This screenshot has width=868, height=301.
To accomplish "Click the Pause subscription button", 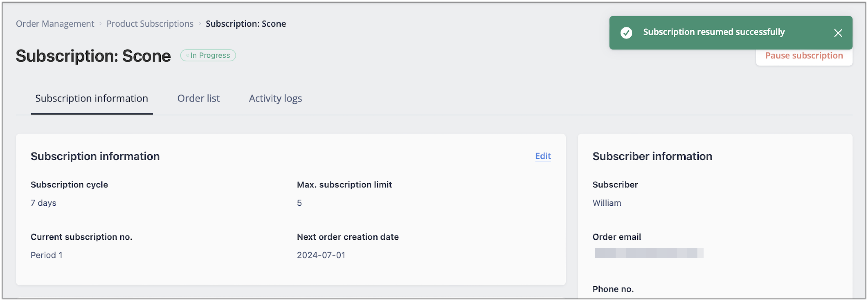I will click(804, 56).
